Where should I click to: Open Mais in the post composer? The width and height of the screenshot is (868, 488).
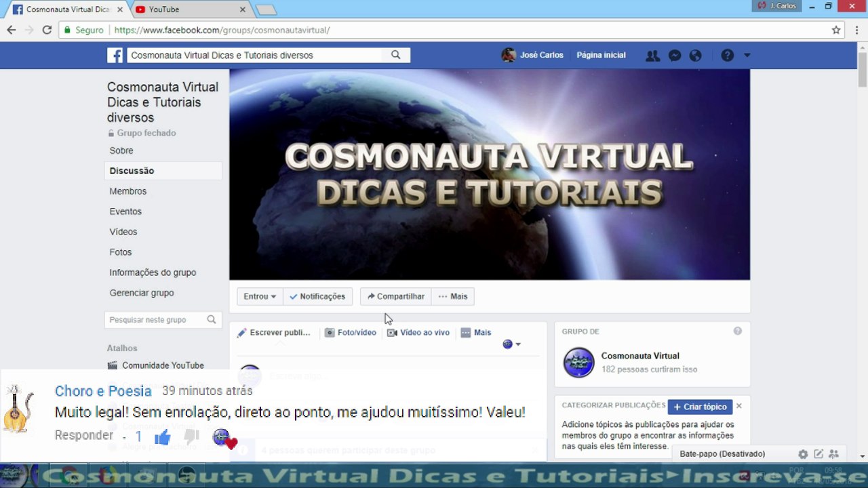coord(476,333)
